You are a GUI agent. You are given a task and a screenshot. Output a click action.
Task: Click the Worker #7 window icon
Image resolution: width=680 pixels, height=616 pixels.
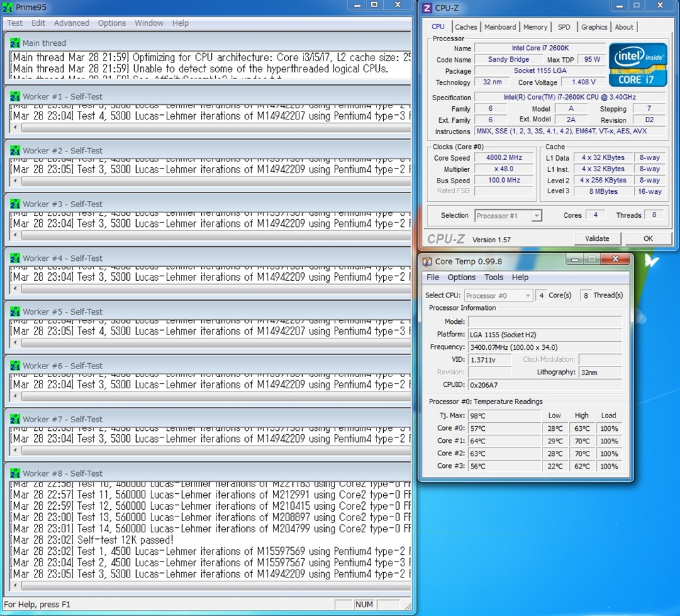(x=15, y=420)
